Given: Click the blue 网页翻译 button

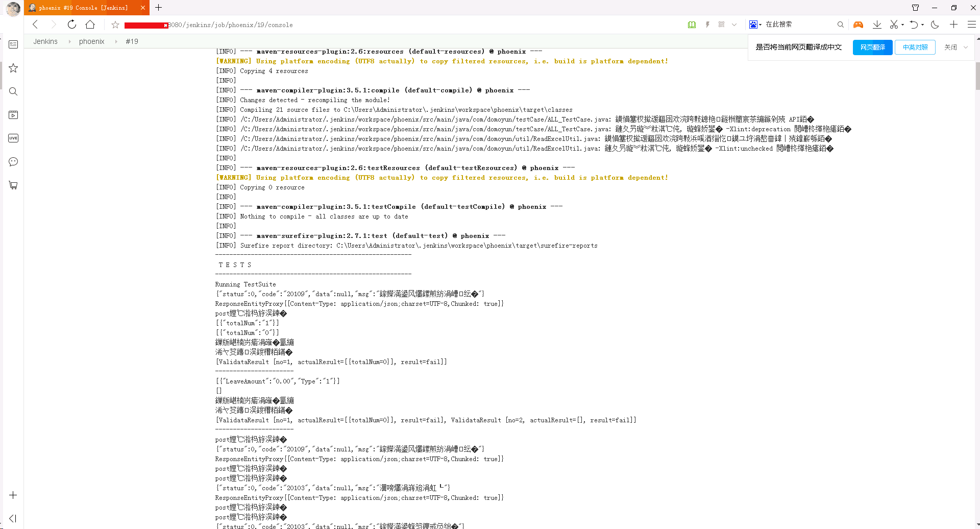Looking at the screenshot, I should tap(872, 47).
